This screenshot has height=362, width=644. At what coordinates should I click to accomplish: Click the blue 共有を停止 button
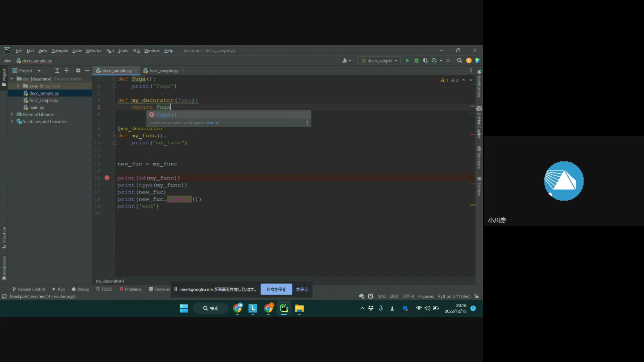[x=276, y=290]
